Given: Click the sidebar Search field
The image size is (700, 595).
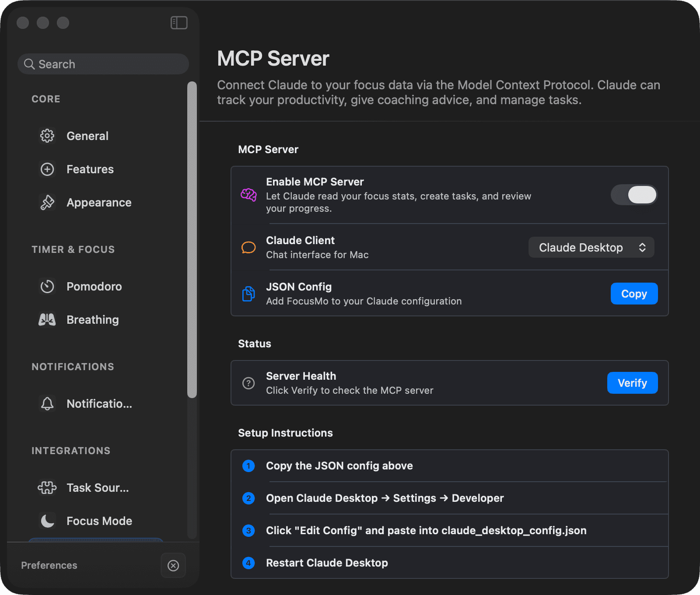Looking at the screenshot, I should pos(103,64).
